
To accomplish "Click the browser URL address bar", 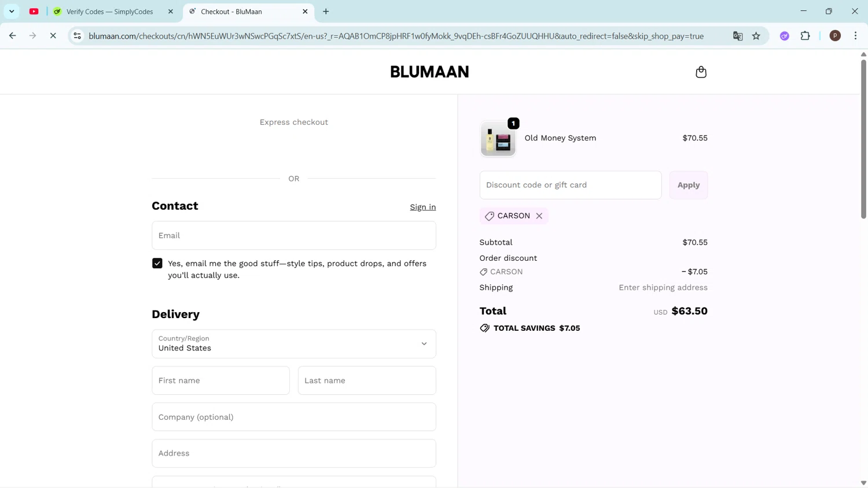I will pyautogui.click(x=396, y=36).
